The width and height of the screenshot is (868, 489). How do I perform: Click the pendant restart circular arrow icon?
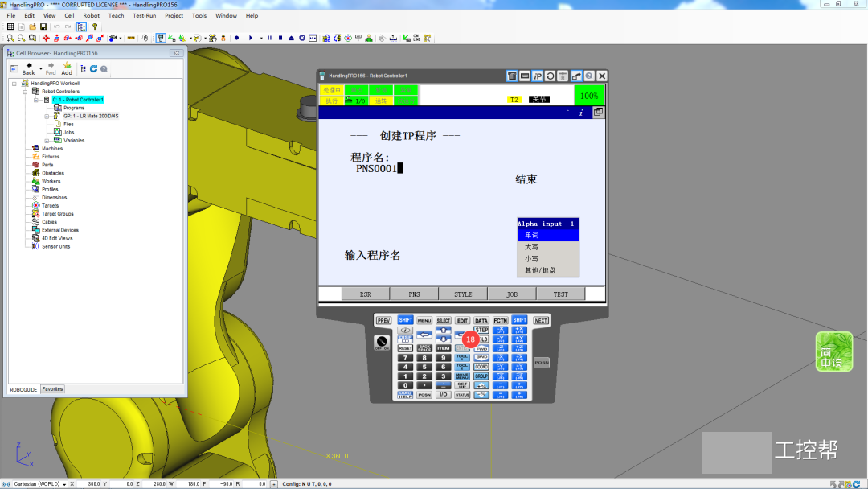551,76
